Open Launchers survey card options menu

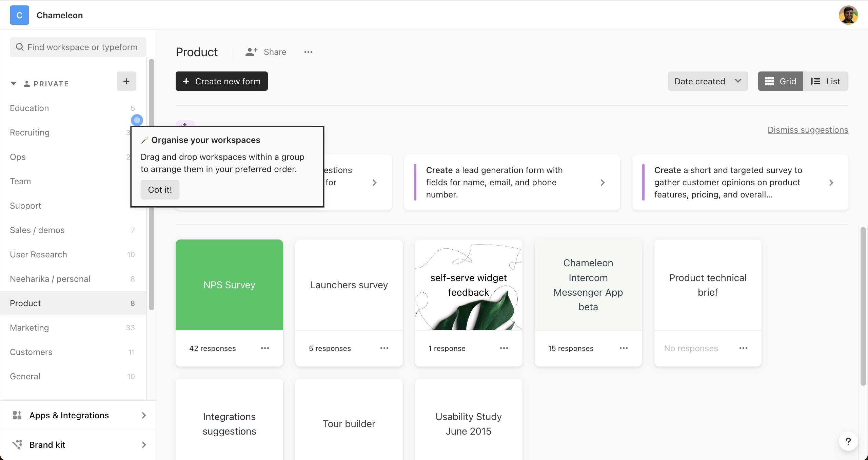click(x=384, y=348)
